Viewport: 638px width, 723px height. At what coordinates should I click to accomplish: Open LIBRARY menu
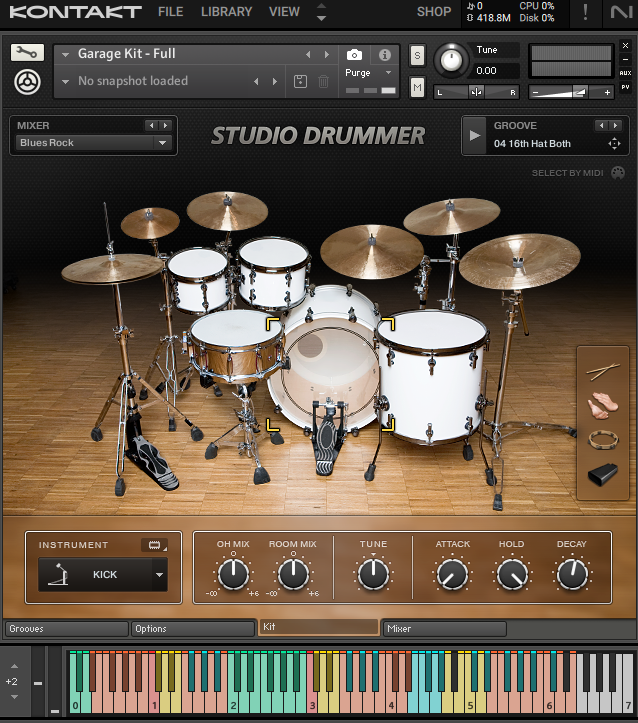pyautogui.click(x=226, y=12)
